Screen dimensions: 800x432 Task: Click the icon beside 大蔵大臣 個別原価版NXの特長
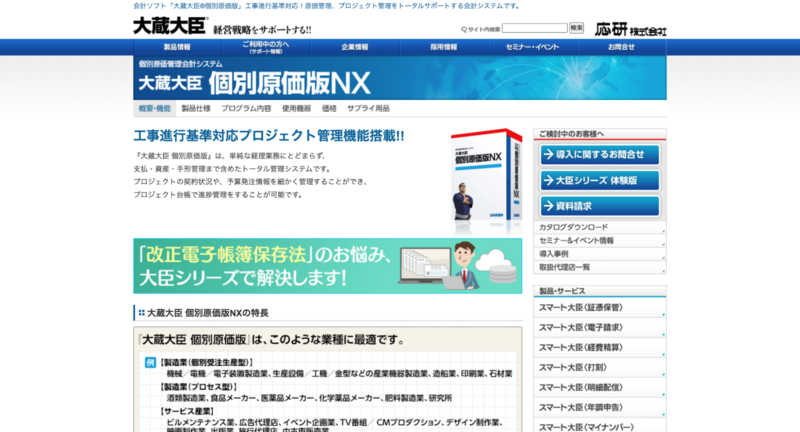coord(141,313)
